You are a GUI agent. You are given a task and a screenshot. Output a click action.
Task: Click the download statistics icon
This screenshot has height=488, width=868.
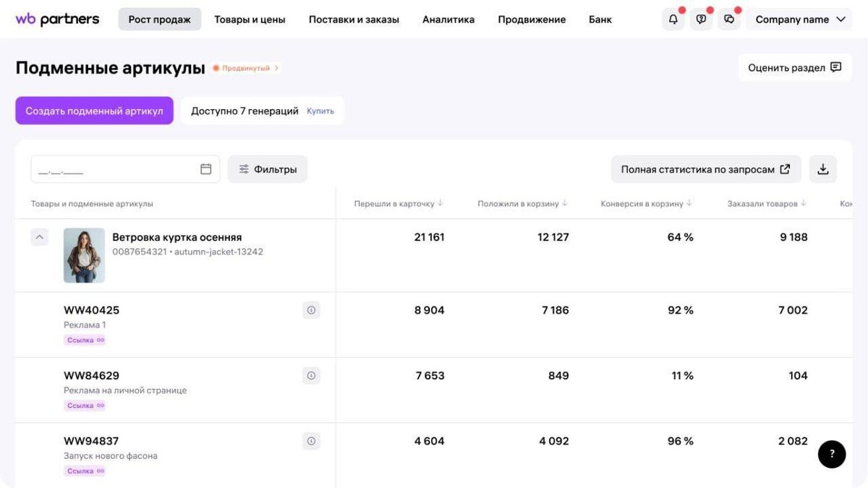click(x=822, y=169)
